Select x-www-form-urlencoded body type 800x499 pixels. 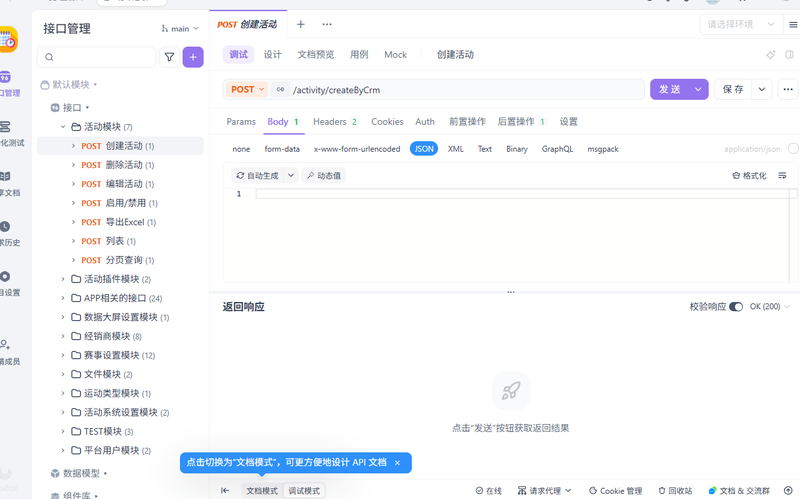(357, 149)
